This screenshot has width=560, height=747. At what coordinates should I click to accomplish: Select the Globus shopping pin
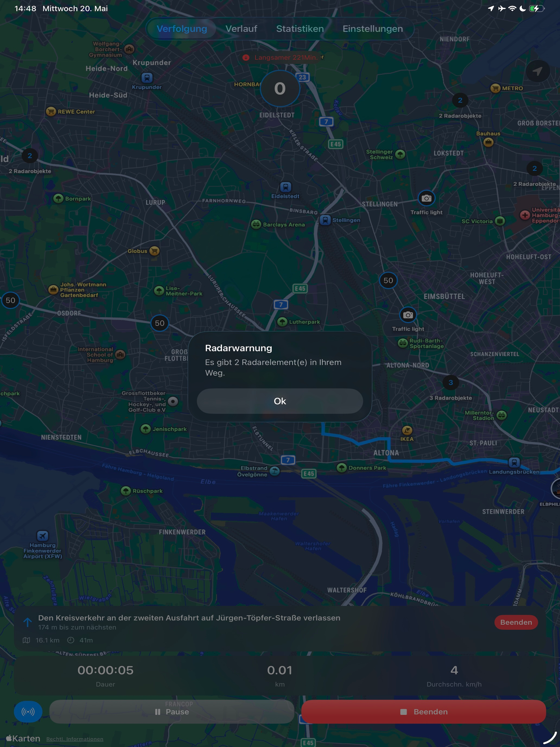click(154, 251)
